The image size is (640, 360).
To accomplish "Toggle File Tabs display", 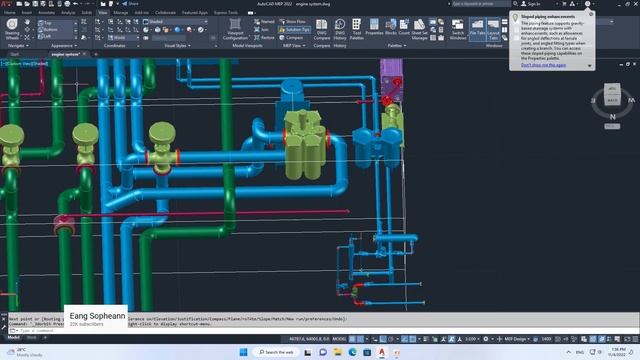I will click(x=477, y=29).
